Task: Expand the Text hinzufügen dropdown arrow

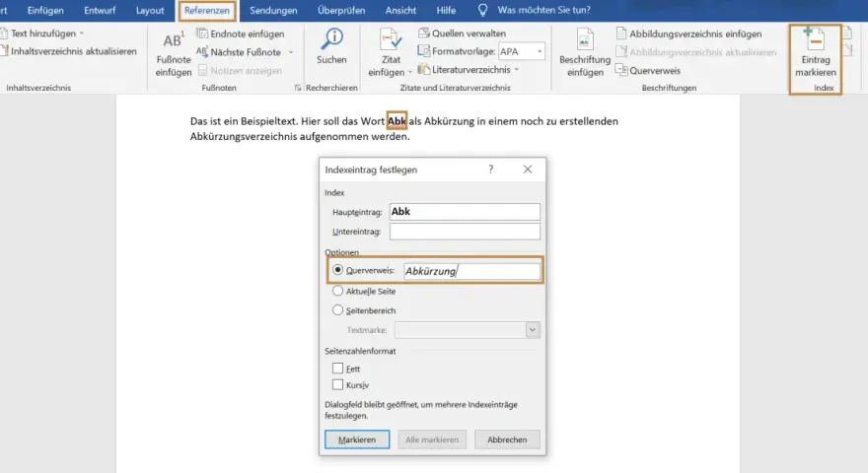Action: (81, 34)
